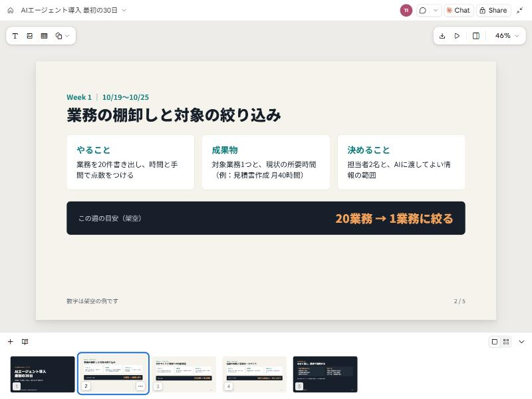Select slide 2 thumbnail
This screenshot has height=399, width=532.
pos(113,374)
